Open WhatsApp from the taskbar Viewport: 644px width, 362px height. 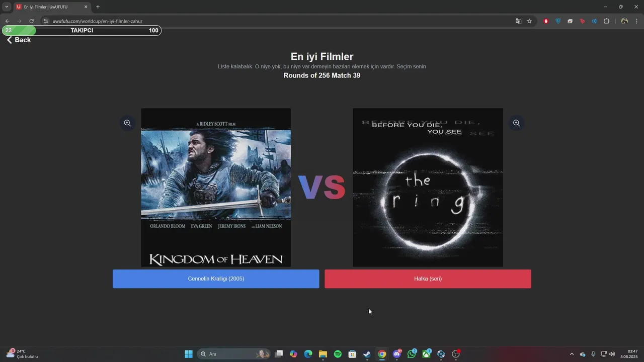412,354
